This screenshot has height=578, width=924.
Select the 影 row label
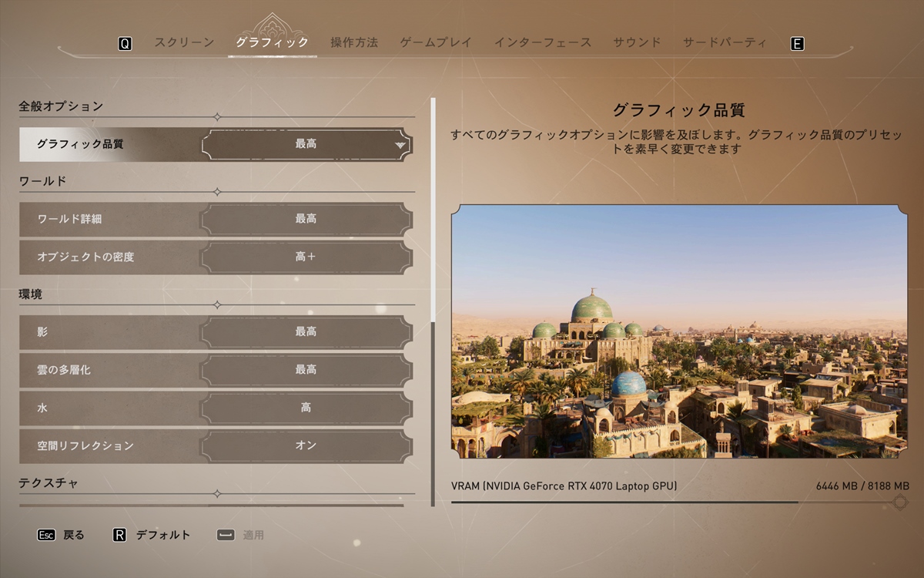click(42, 331)
